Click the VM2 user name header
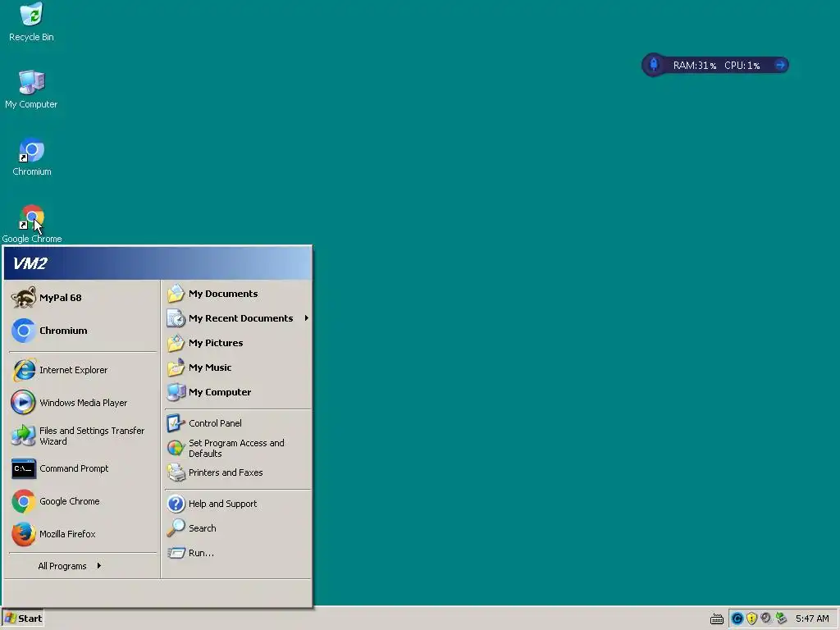840x630 pixels. pyautogui.click(x=30, y=263)
